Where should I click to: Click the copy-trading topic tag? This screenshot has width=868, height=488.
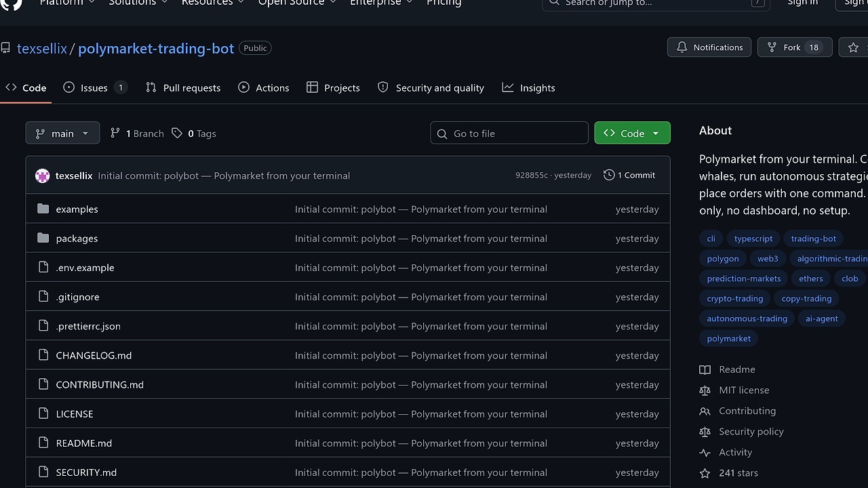(806, 298)
